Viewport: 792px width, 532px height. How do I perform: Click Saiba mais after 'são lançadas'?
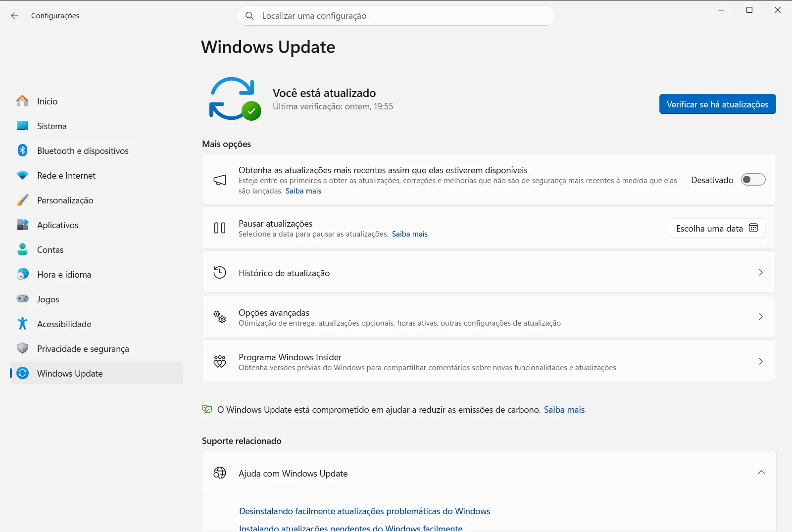303,191
